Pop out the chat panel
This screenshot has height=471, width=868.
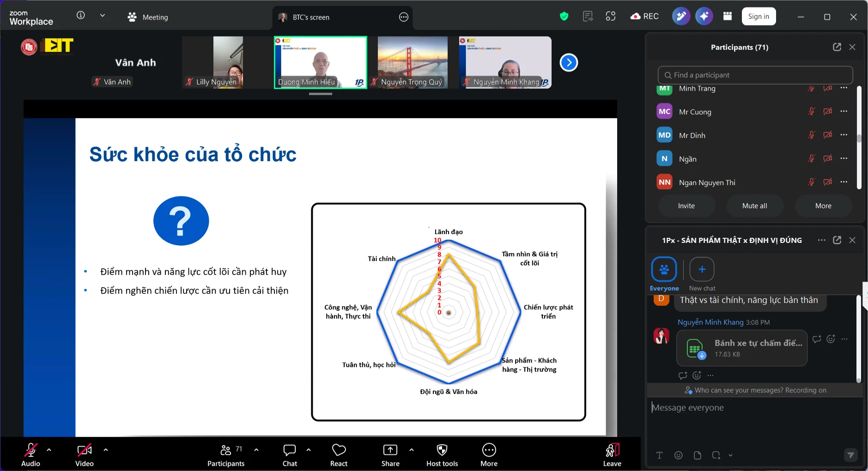tap(837, 240)
